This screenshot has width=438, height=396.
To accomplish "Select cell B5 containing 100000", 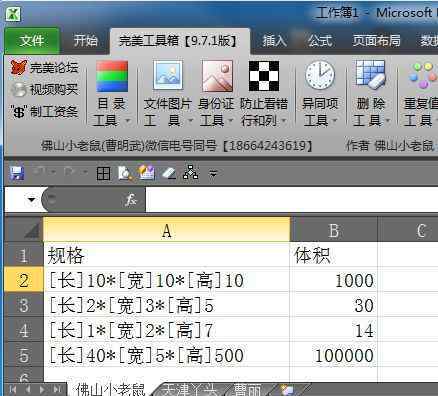I will [334, 355].
